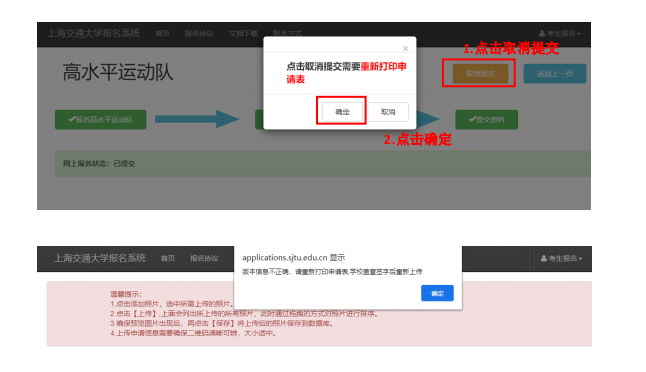Select the green 提交资料 step button

487,119
